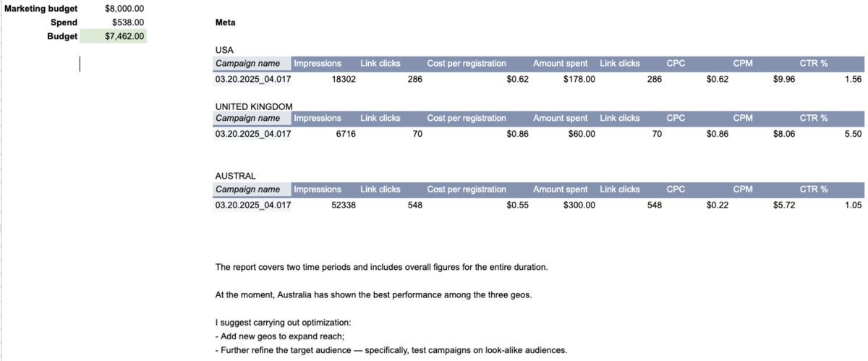Select Austral cost per registration $0.55

[x=518, y=205]
